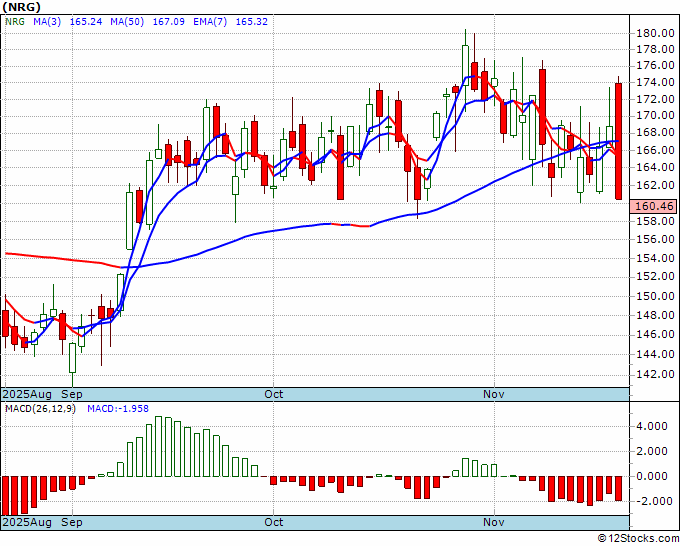Click the 152.00 price axis label
Viewport: 680px width, 546px height.
tap(655, 277)
